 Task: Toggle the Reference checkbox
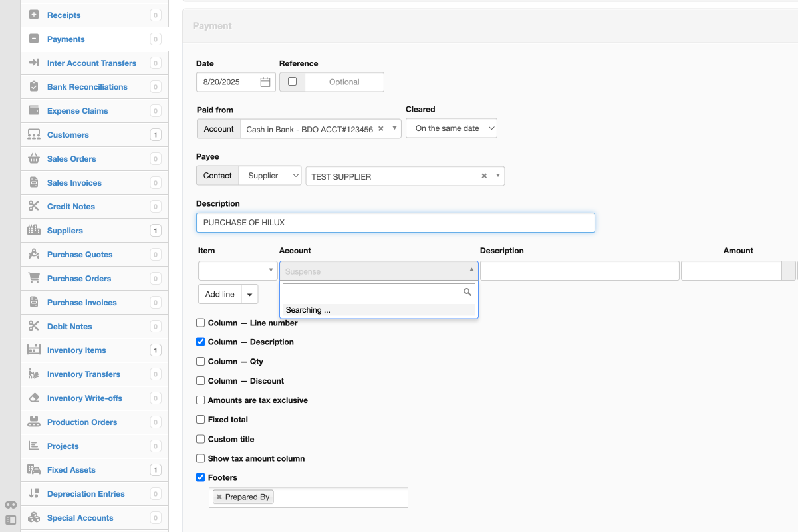click(292, 82)
